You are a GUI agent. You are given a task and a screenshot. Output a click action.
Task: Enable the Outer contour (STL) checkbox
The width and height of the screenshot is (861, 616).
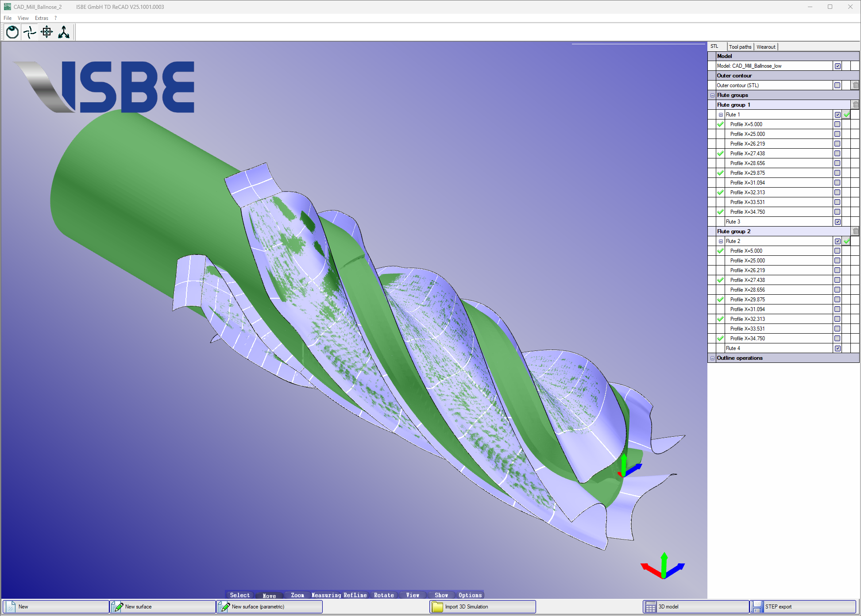(x=838, y=85)
